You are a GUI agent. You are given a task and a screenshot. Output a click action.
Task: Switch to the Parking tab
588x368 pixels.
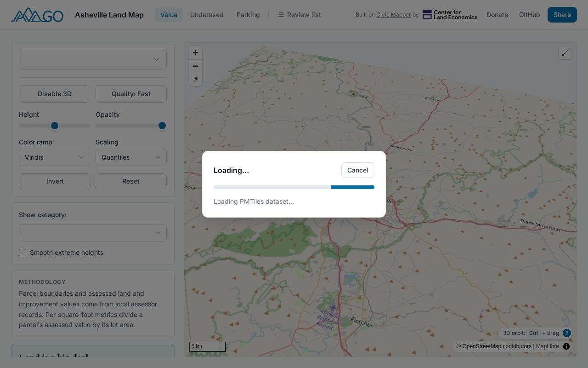(x=248, y=15)
